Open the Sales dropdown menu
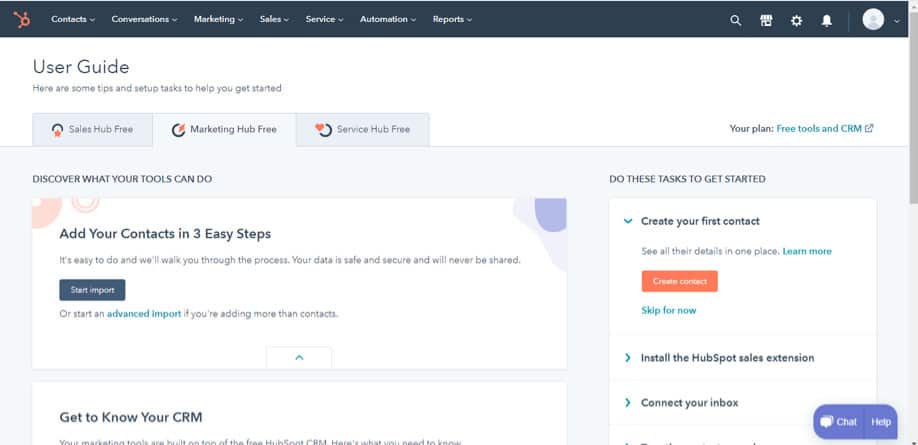 point(274,19)
